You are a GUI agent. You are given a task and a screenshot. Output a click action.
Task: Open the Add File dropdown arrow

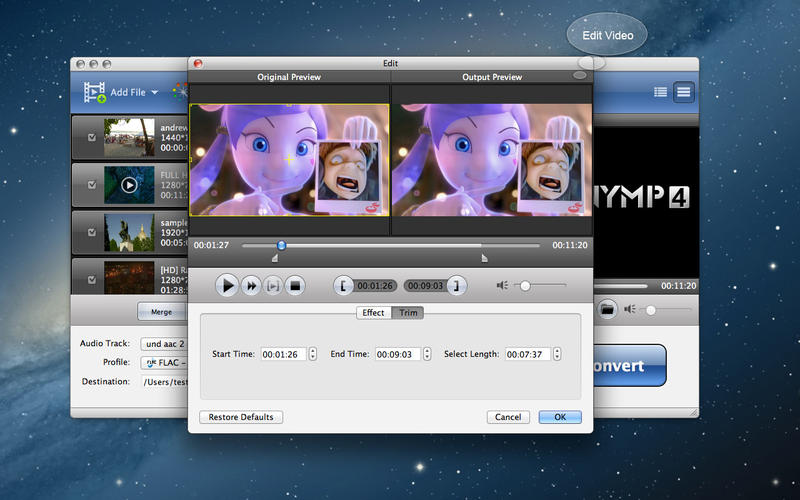[154, 93]
